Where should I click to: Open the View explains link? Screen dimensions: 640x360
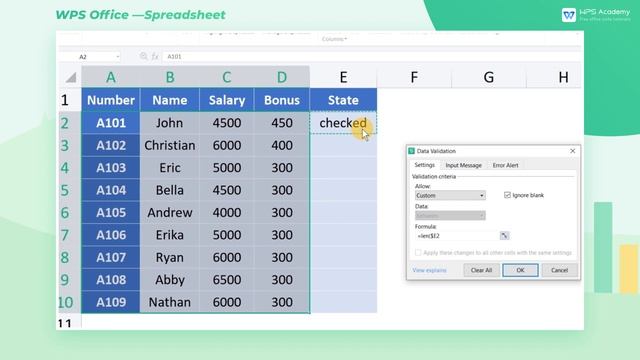click(x=429, y=270)
